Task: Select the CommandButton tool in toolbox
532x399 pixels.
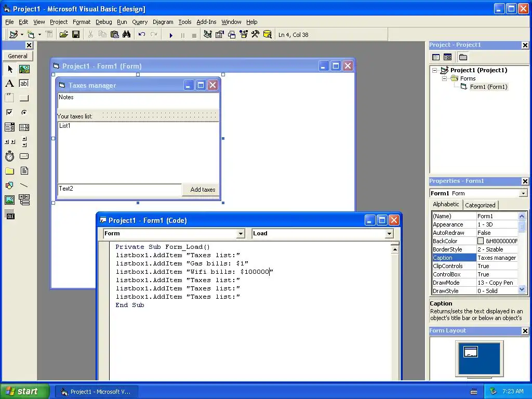Action: (24, 98)
